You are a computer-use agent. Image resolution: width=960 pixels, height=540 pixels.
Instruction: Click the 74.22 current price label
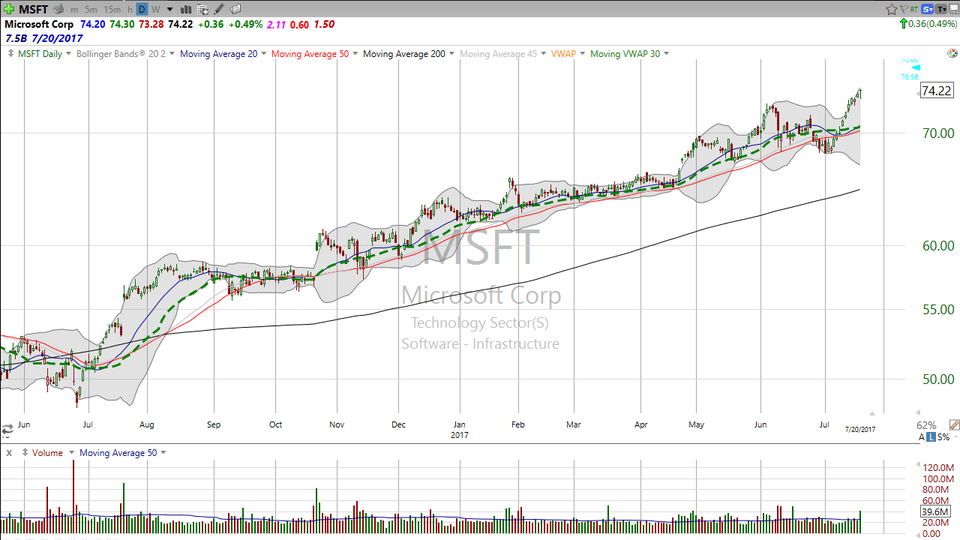(x=937, y=91)
